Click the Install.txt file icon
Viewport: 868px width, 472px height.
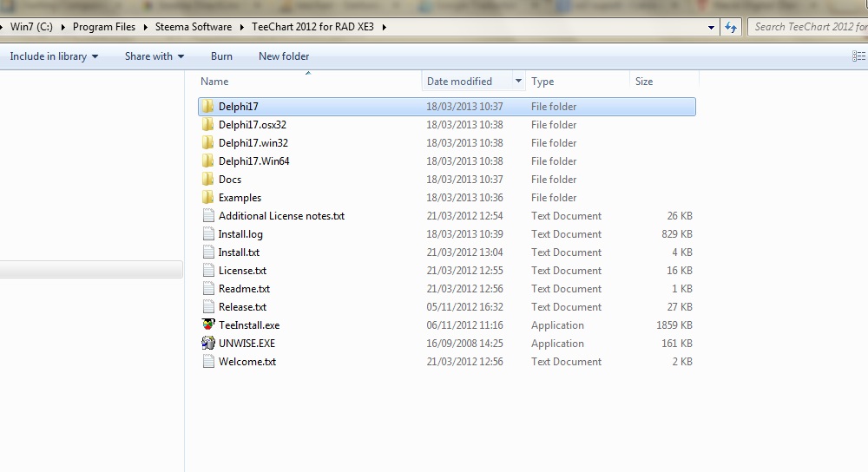208,252
